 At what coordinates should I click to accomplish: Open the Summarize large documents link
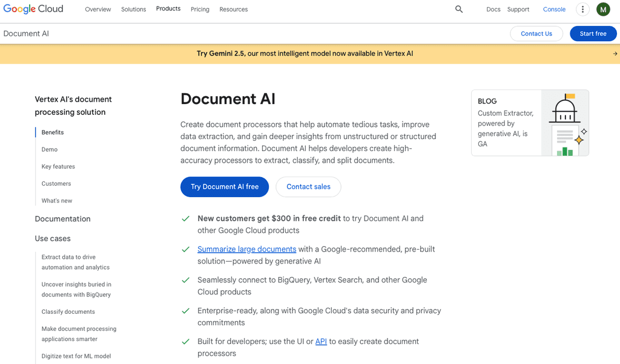(x=246, y=249)
